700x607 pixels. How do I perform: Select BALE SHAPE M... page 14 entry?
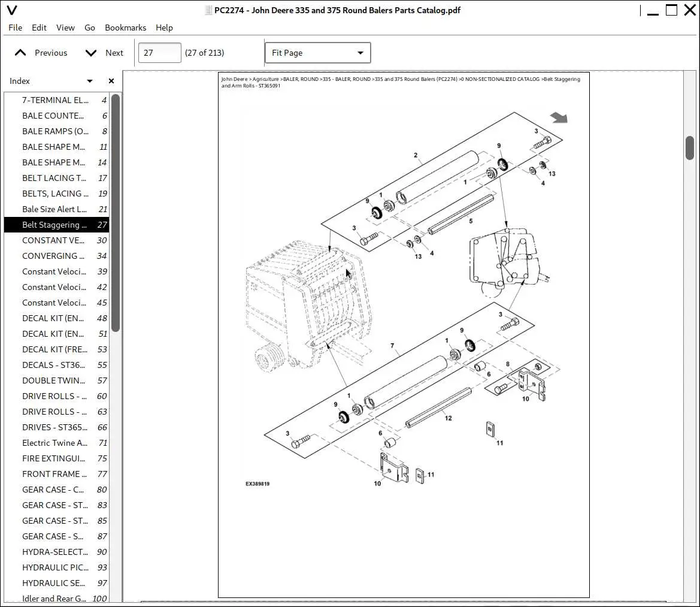pos(57,162)
